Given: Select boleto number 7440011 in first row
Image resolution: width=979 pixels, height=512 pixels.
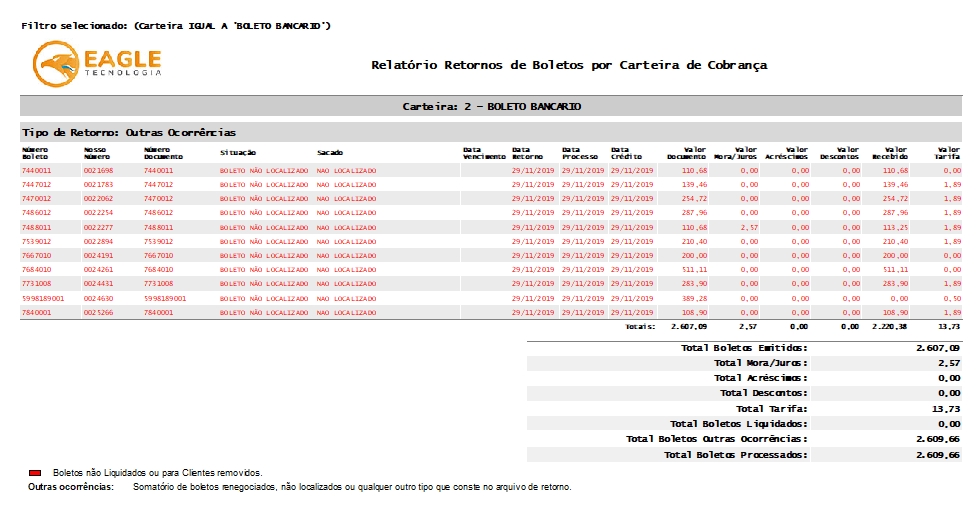Looking at the screenshot, I should tap(36, 171).
